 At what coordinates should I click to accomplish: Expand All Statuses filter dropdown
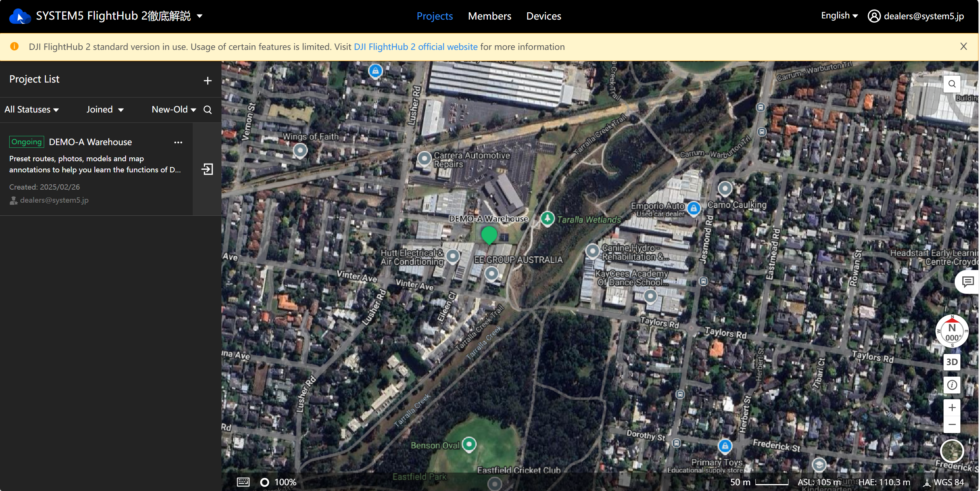pyautogui.click(x=31, y=110)
